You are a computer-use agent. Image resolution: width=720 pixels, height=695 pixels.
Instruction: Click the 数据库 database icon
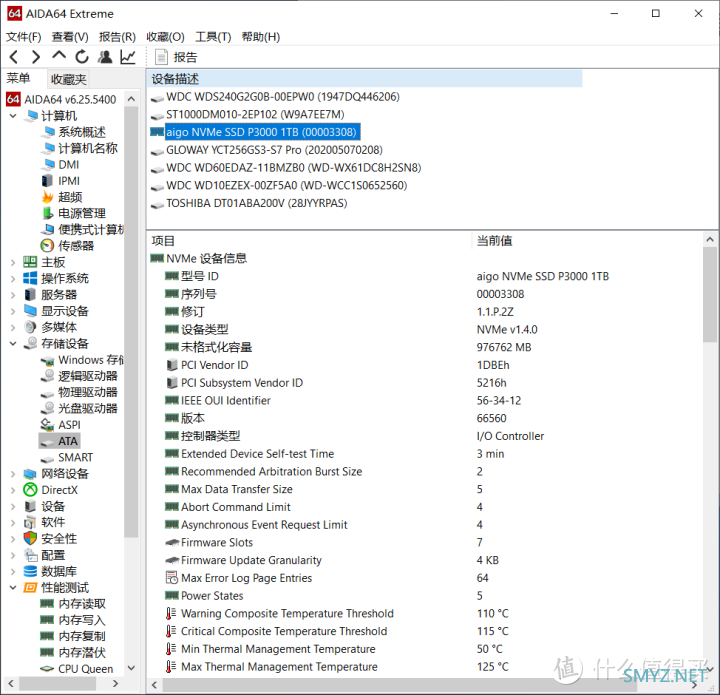[30, 571]
